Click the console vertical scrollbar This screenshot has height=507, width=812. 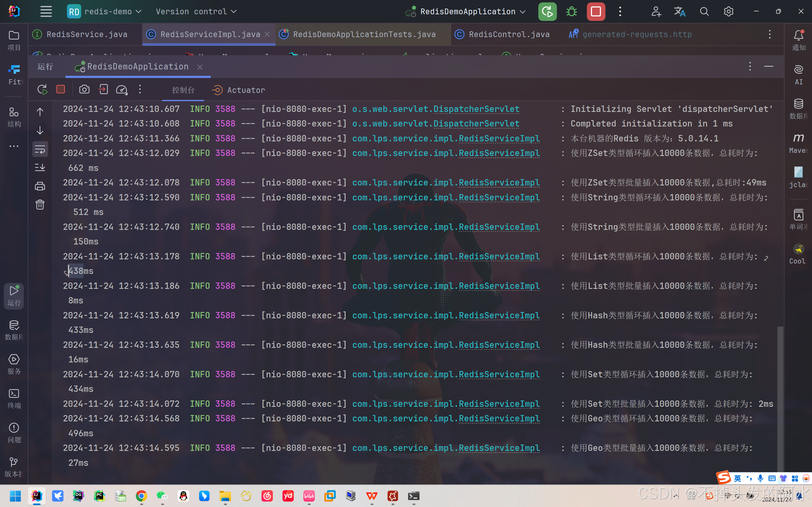781,399
